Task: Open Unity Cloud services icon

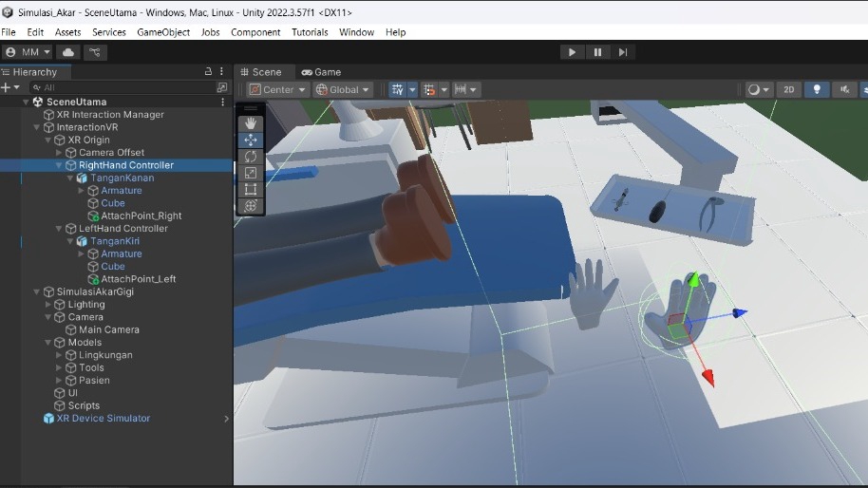Action: coord(68,52)
